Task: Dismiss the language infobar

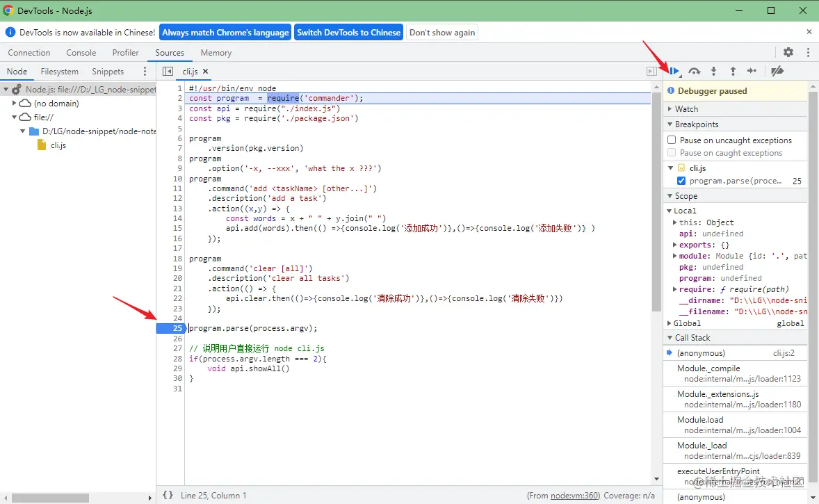Action: pyautogui.click(x=809, y=32)
